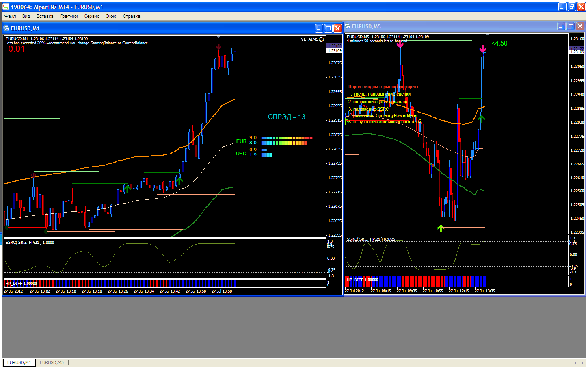The image size is (588, 369).
Task: Open the Справка menu
Action: 132,16
